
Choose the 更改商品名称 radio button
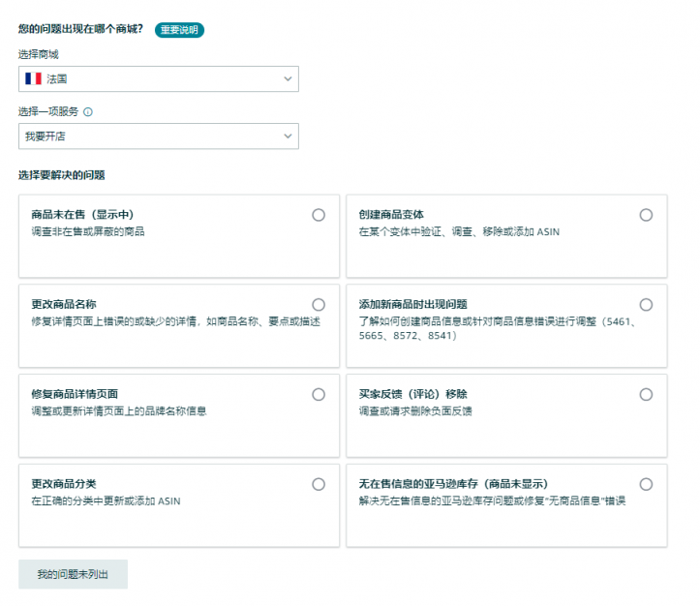click(x=319, y=305)
